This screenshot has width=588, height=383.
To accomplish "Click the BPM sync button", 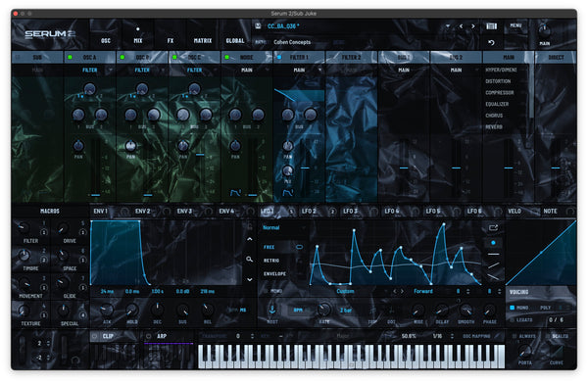I will [298, 311].
